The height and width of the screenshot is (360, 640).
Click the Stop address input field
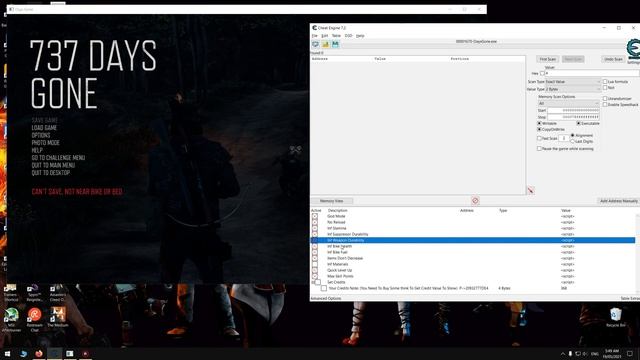point(573,117)
